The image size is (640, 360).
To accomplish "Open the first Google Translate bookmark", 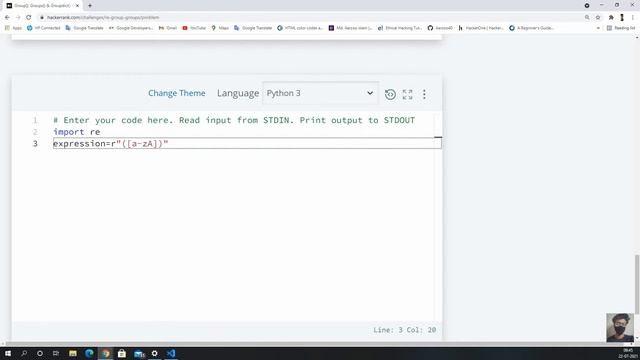I will (84, 28).
